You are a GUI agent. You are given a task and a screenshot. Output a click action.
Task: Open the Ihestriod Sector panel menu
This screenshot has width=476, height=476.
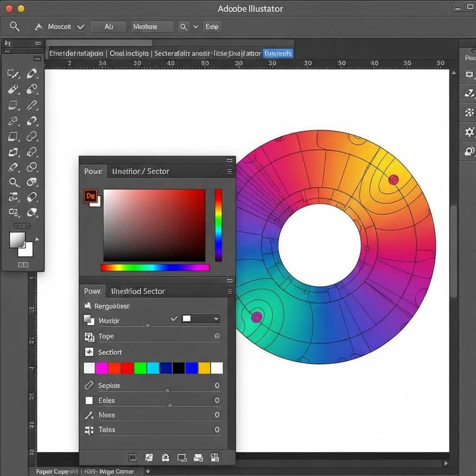(x=230, y=291)
